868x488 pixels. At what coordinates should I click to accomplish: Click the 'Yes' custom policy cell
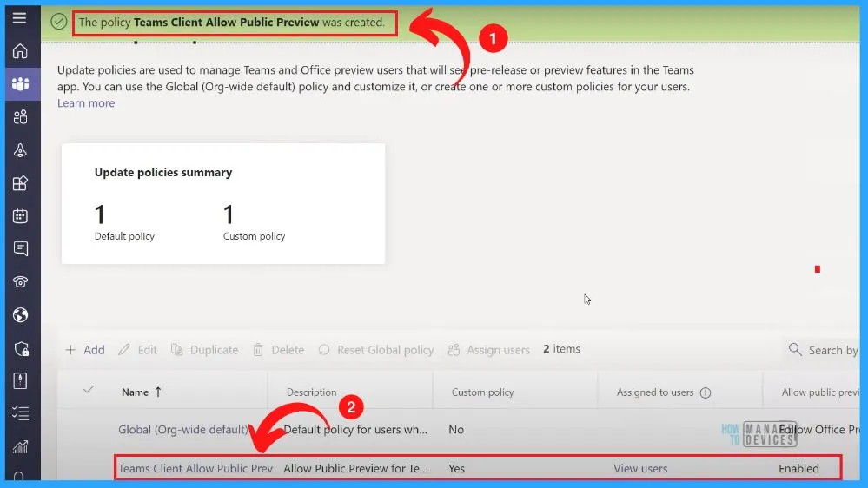457,468
